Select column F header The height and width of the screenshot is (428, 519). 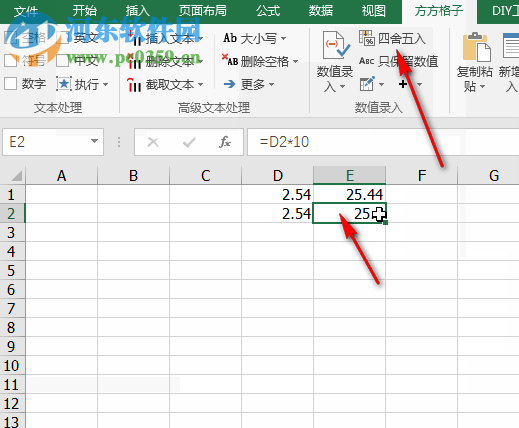tap(422, 175)
